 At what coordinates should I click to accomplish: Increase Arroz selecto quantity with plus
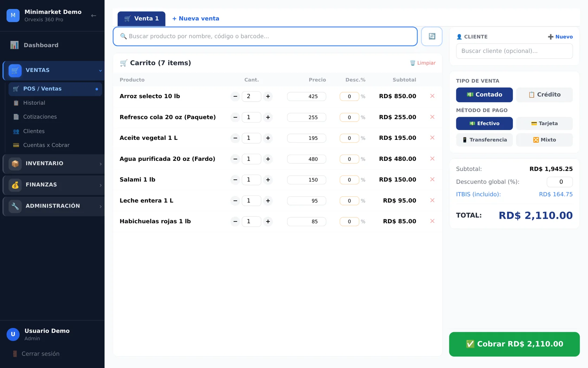[x=268, y=96]
